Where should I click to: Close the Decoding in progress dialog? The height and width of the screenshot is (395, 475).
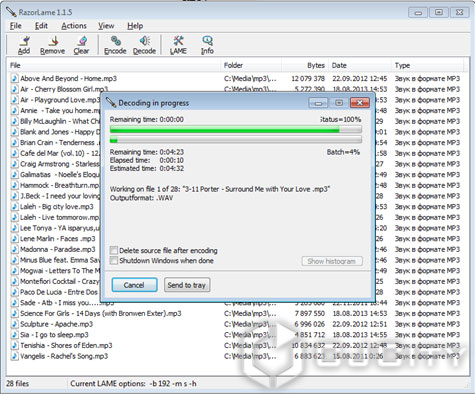click(x=359, y=103)
